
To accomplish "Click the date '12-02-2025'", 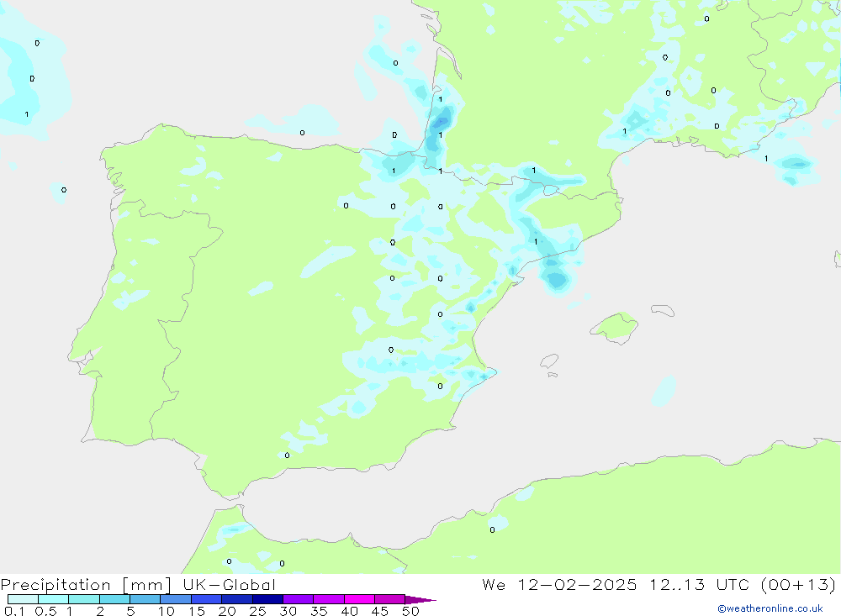I will [577, 585].
